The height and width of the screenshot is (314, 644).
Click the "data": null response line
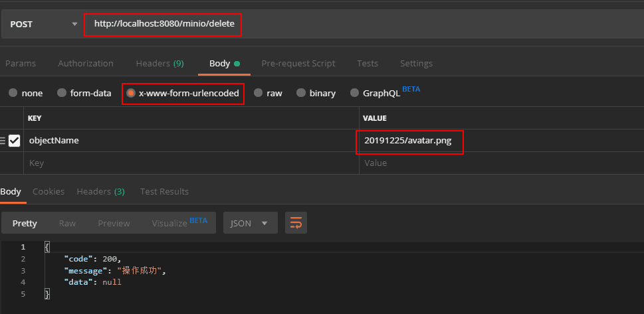[92, 282]
